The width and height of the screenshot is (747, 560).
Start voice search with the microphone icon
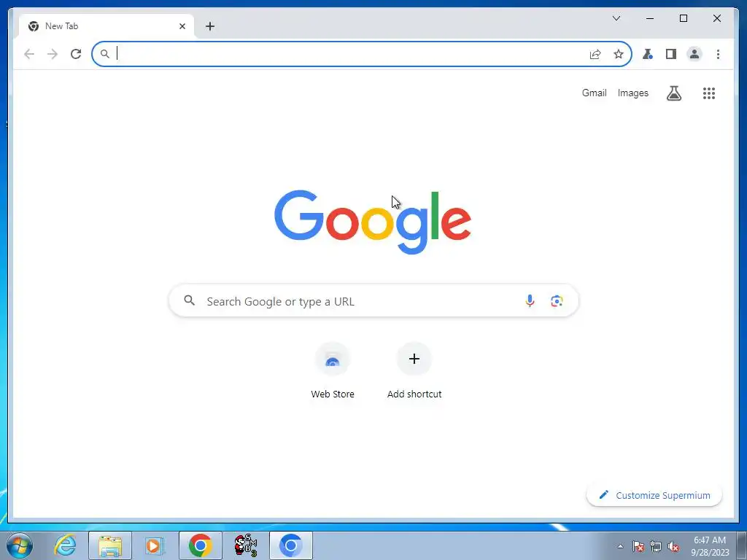point(530,301)
